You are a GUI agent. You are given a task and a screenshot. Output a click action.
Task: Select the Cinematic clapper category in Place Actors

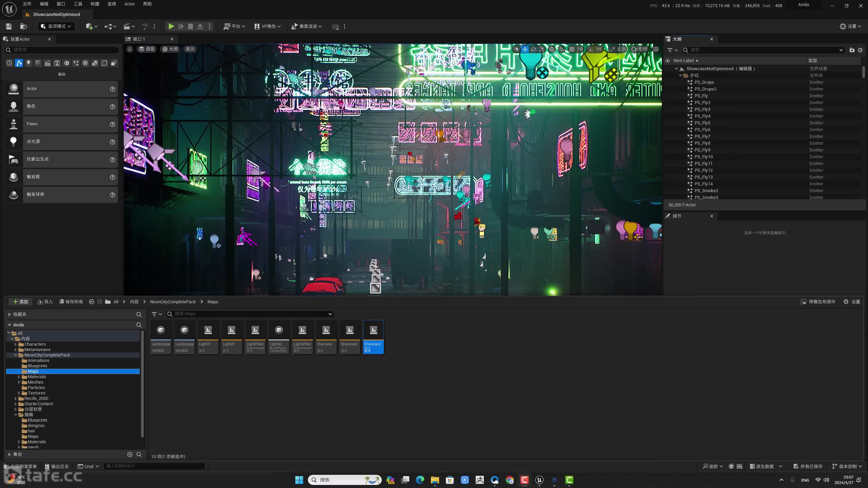coord(47,63)
